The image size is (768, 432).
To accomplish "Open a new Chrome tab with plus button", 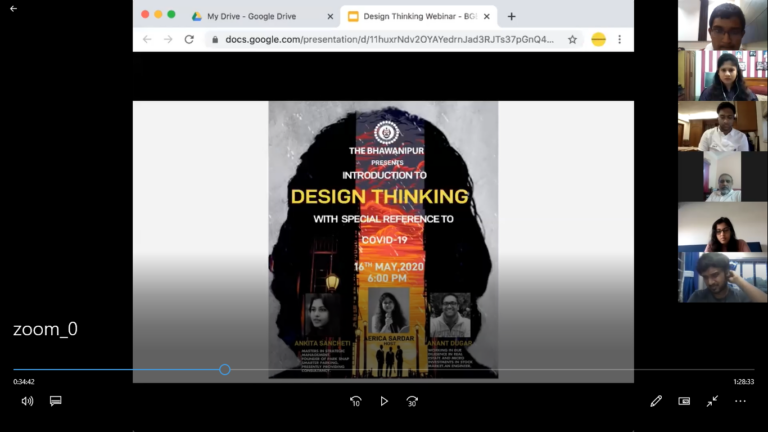I will tap(512, 16).
